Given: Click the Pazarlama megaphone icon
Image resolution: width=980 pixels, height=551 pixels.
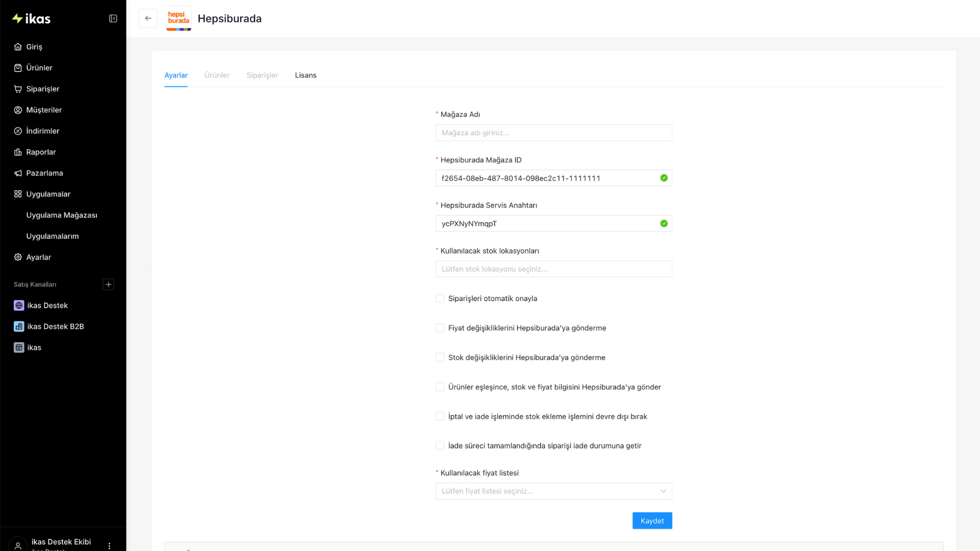Looking at the screenshot, I should coord(18,173).
